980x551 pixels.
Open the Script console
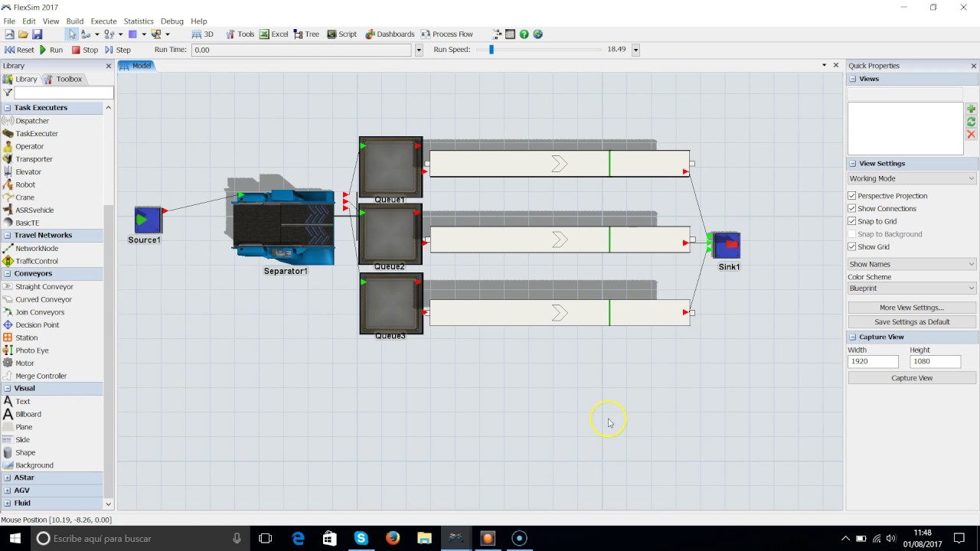tap(342, 34)
